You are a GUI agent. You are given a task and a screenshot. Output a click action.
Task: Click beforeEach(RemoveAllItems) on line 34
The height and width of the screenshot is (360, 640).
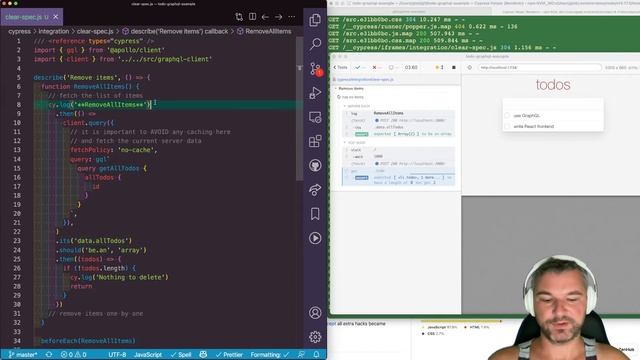(88, 340)
